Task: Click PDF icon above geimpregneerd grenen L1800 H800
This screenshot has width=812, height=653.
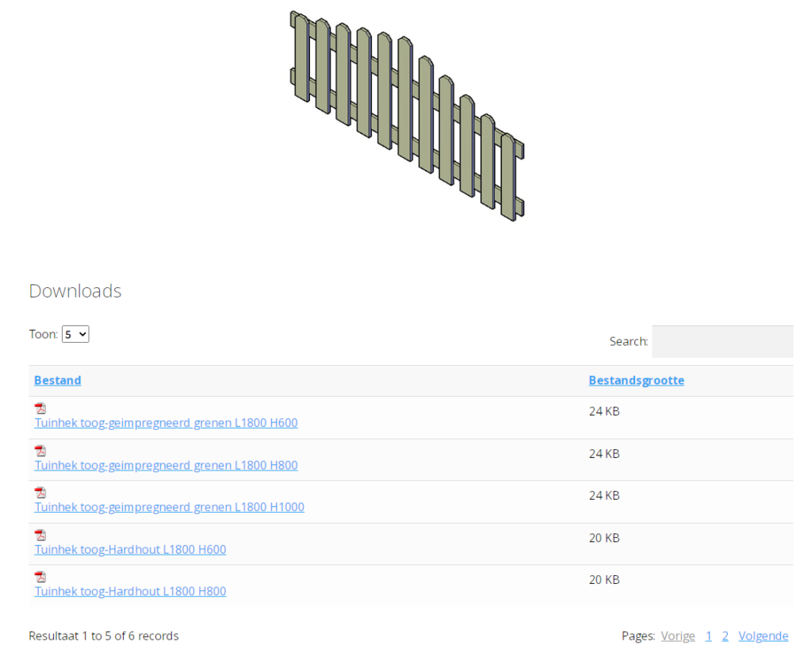Action: [x=40, y=451]
